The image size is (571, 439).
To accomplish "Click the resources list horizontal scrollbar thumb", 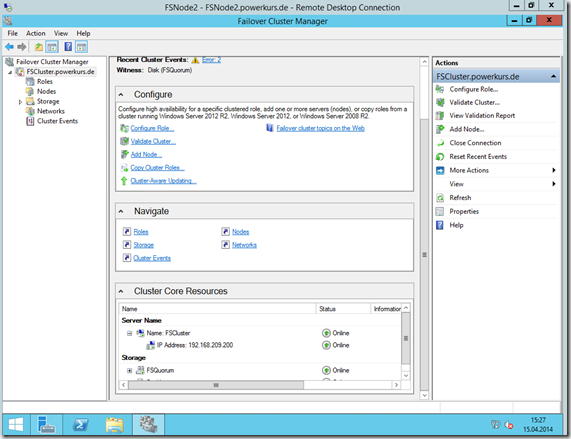I will pos(216,385).
